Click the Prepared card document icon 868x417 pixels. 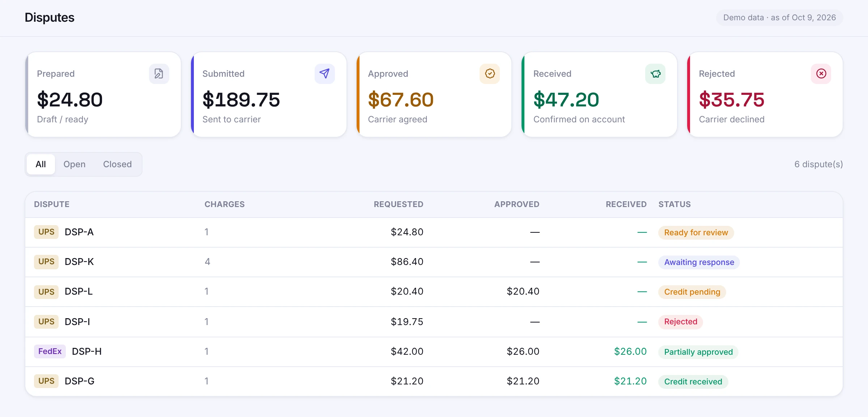159,74
